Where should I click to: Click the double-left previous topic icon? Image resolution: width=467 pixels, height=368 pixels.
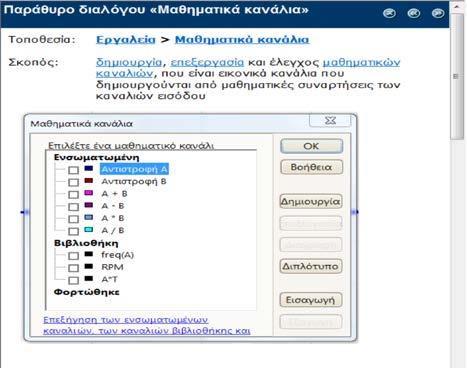414,13
